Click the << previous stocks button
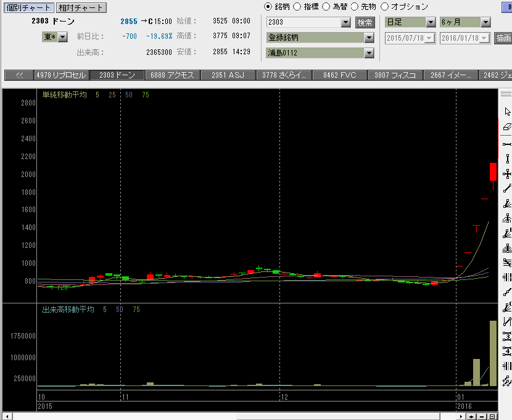The height and width of the screenshot is (420, 512). 19,75
